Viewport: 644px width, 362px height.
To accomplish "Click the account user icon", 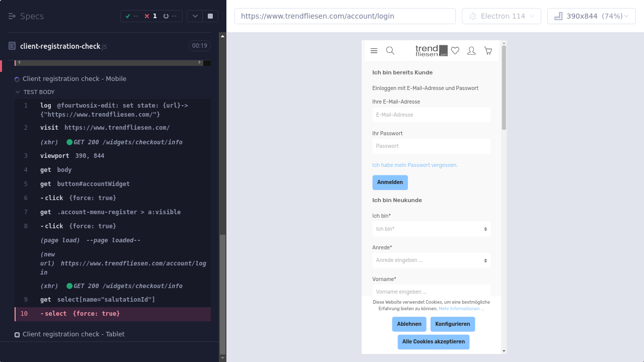I will click(471, 51).
